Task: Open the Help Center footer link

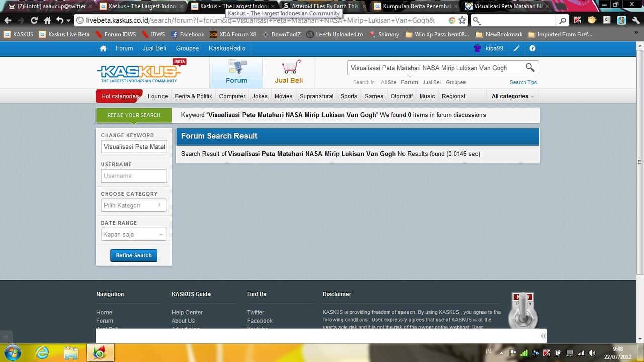Action: click(187, 312)
